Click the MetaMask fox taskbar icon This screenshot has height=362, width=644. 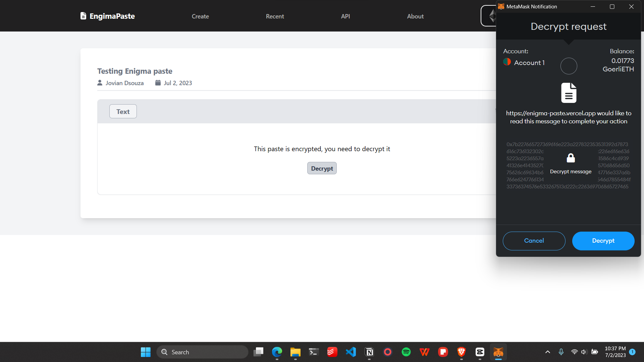pos(498,352)
